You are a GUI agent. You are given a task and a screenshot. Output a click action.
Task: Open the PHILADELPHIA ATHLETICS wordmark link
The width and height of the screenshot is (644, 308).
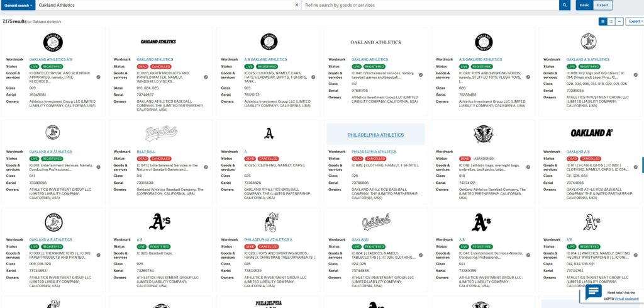[x=374, y=151]
